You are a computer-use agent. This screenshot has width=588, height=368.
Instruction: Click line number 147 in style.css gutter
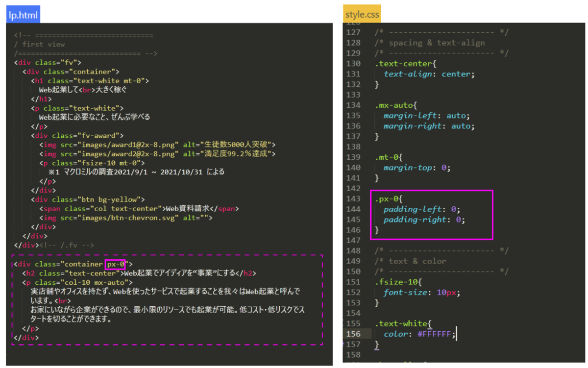pyautogui.click(x=353, y=240)
